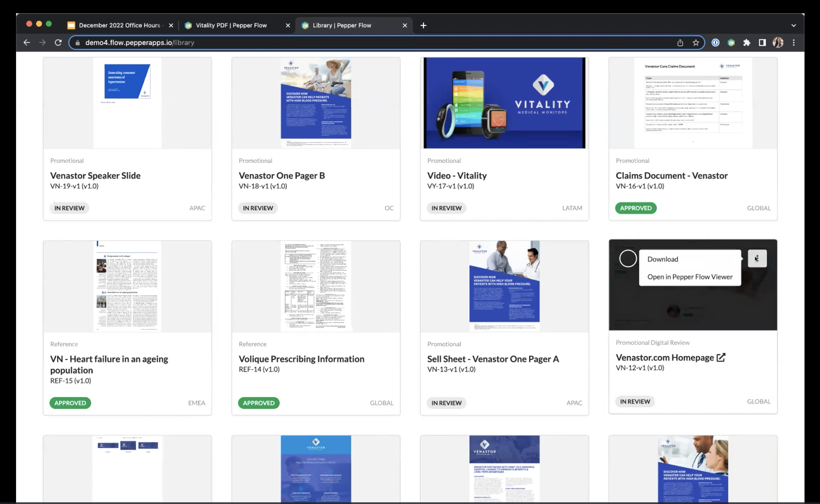Viewport: 820px width, 504px height.
Task: Open a new browser tab
Action: (x=423, y=25)
